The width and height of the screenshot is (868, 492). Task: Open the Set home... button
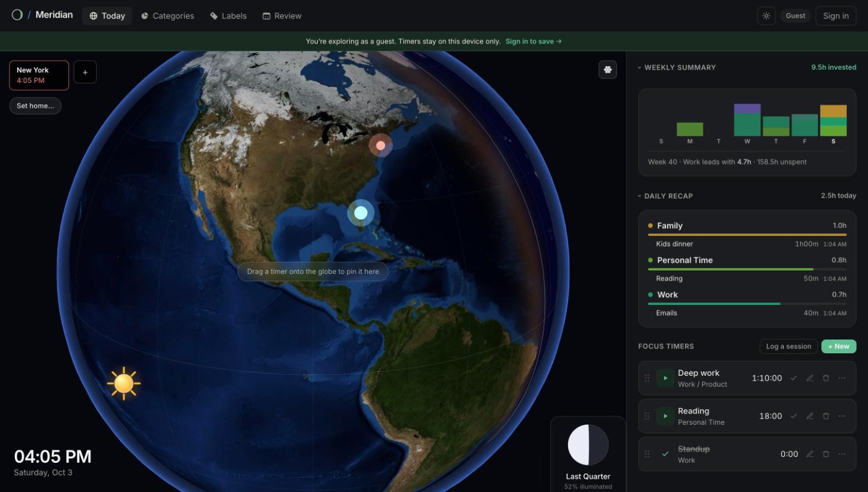tap(35, 106)
